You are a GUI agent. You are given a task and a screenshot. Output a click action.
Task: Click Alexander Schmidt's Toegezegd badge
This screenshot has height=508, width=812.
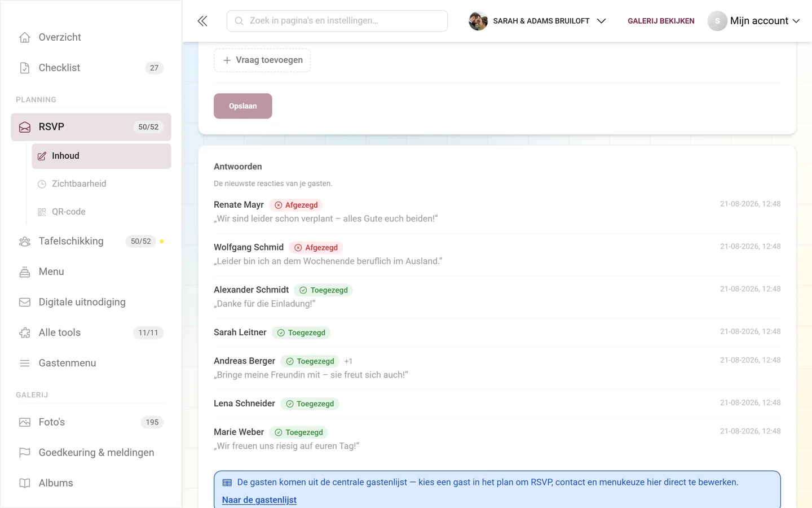point(323,290)
